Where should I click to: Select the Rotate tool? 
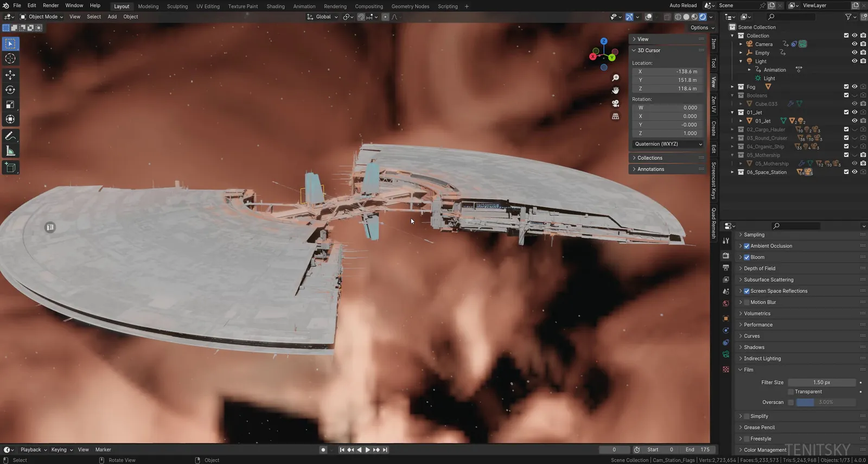click(x=10, y=90)
